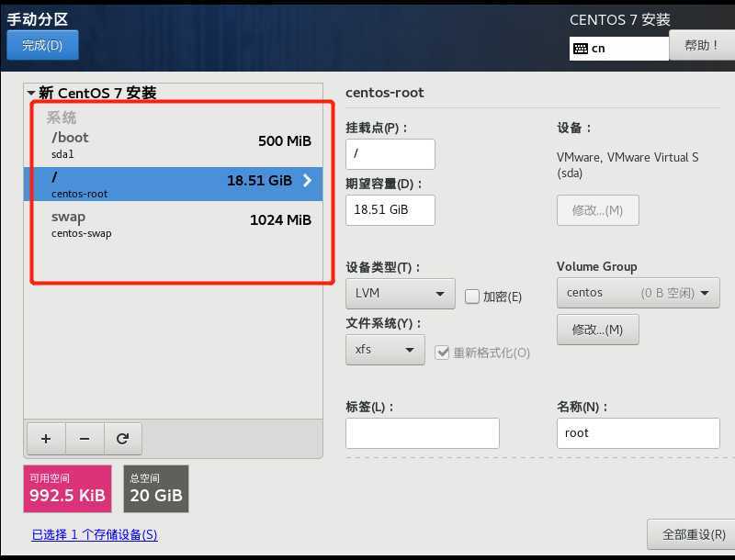Image resolution: width=735 pixels, height=560 pixels.
Task: Open the 已选择 1 个存储设备(S) link
Action: pyautogui.click(x=95, y=534)
